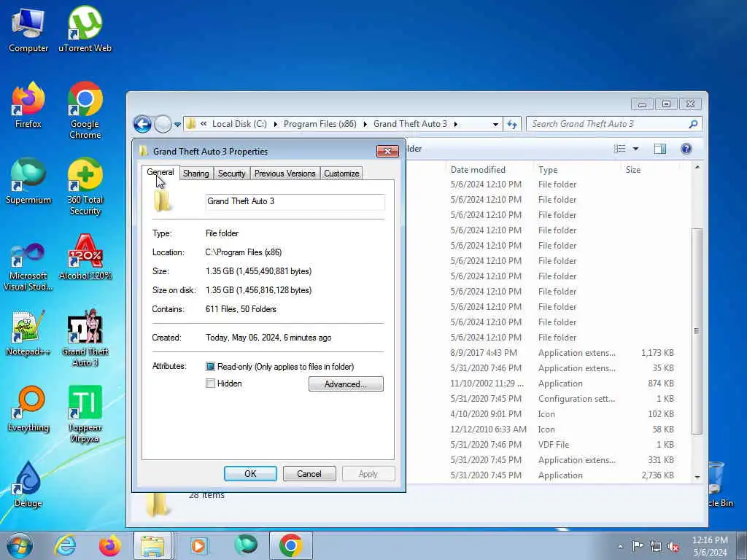Screen dimensions: 747x560
Task: Switch to the Customize tab
Action: pos(341,174)
